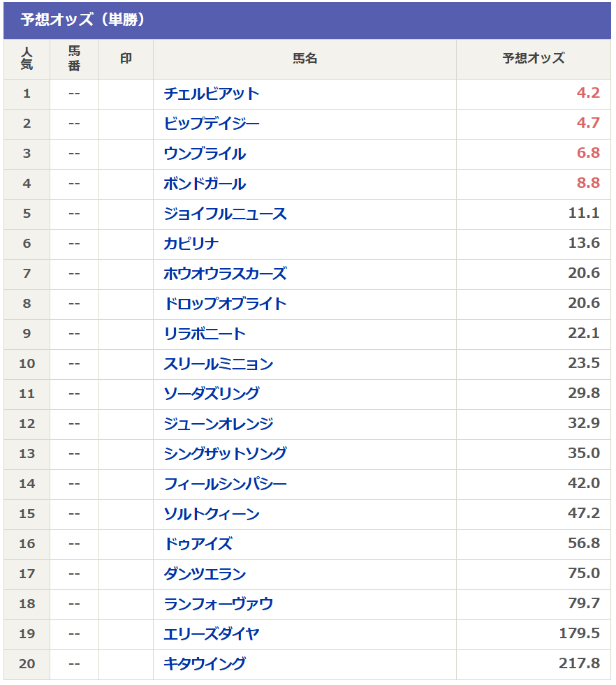Viewport: 616px width, 685px height.
Task: Click the ソルトクィーン horse name
Action: (x=211, y=515)
